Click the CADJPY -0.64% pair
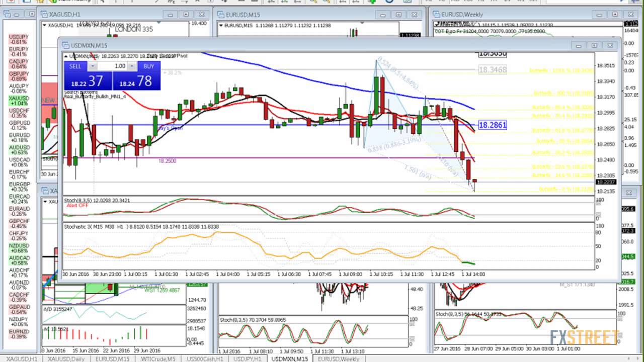The image size is (644, 362). tap(19, 64)
